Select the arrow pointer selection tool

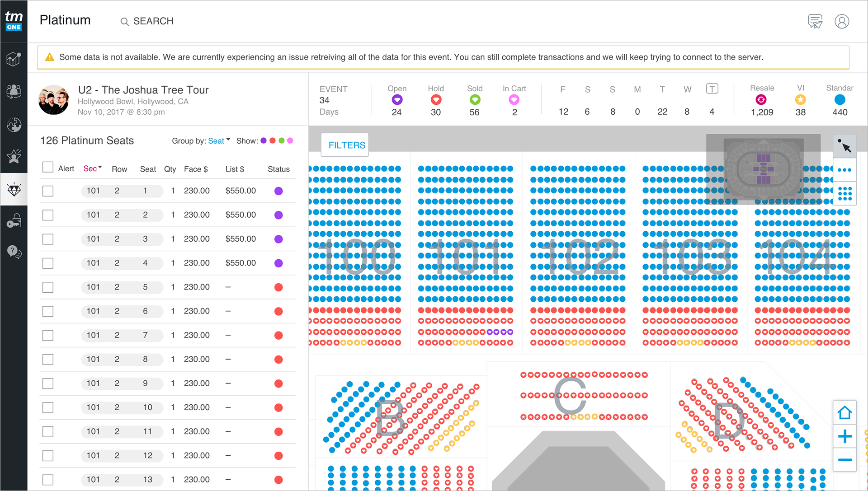click(845, 146)
